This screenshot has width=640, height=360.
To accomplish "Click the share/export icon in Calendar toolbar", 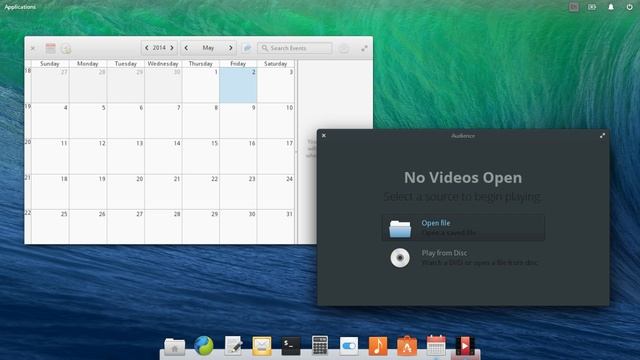I will [x=247, y=48].
